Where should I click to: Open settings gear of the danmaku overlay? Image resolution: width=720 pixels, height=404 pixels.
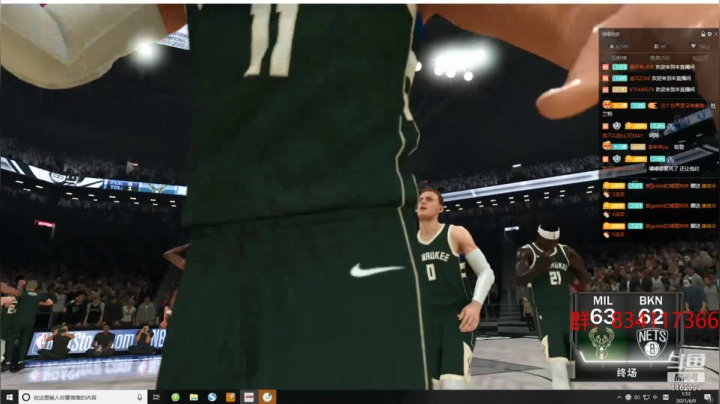point(709,34)
